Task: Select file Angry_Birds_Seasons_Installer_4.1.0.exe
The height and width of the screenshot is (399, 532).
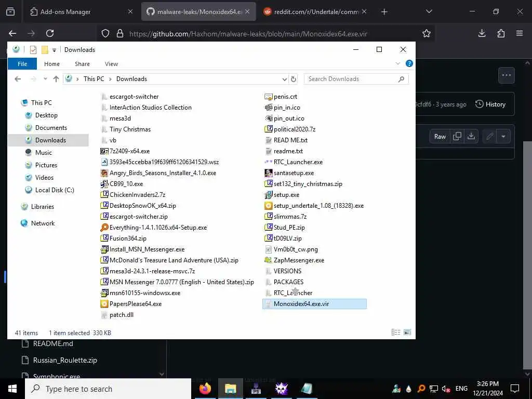Action: pyautogui.click(x=158, y=173)
